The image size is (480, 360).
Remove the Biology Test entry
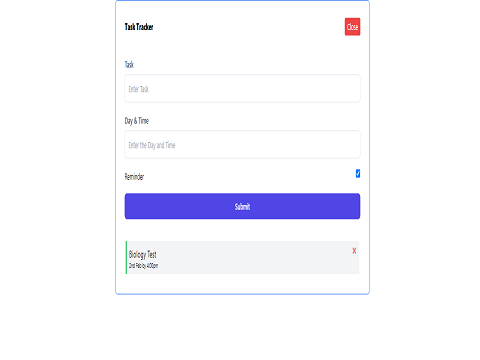pyautogui.click(x=354, y=251)
